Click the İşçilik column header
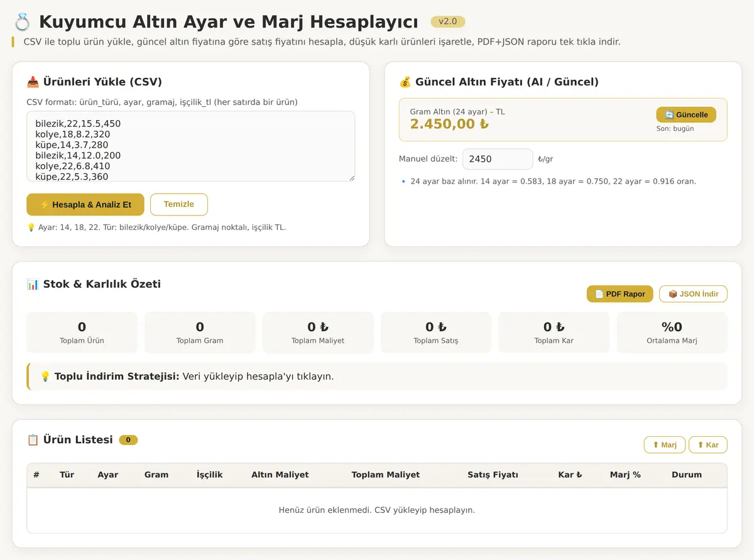 pyautogui.click(x=209, y=475)
